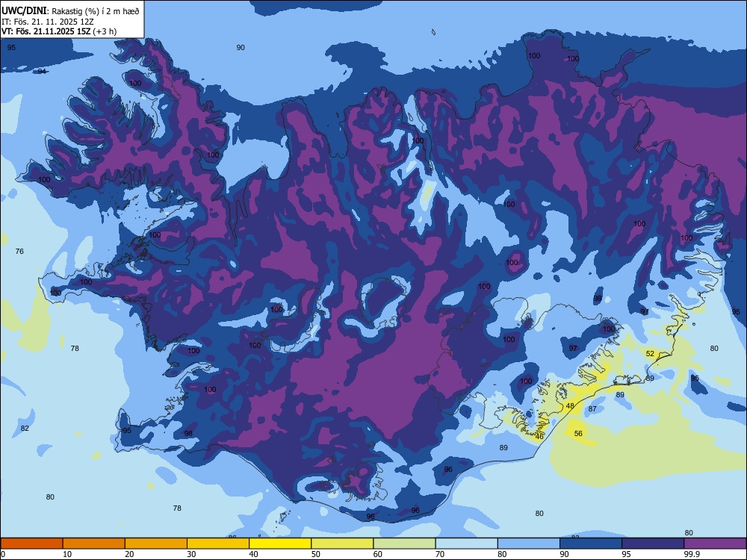Screen dimensions: 747x560
Task: Click the '87' humidity value on the map
Action: (592, 409)
